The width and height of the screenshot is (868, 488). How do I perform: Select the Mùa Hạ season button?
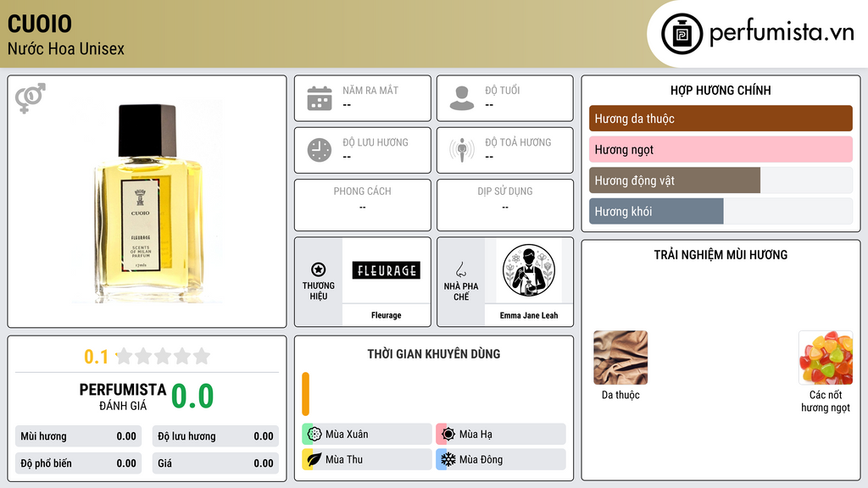click(x=500, y=435)
